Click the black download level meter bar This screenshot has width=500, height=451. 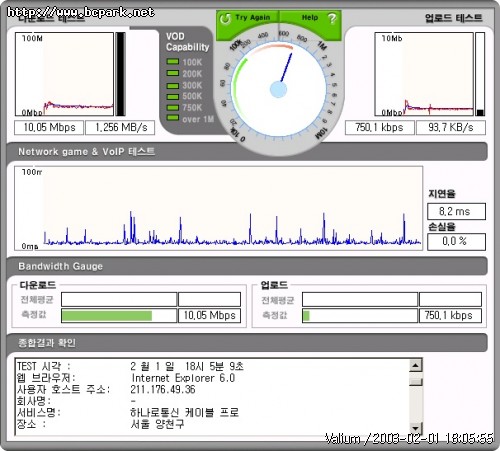120,74
